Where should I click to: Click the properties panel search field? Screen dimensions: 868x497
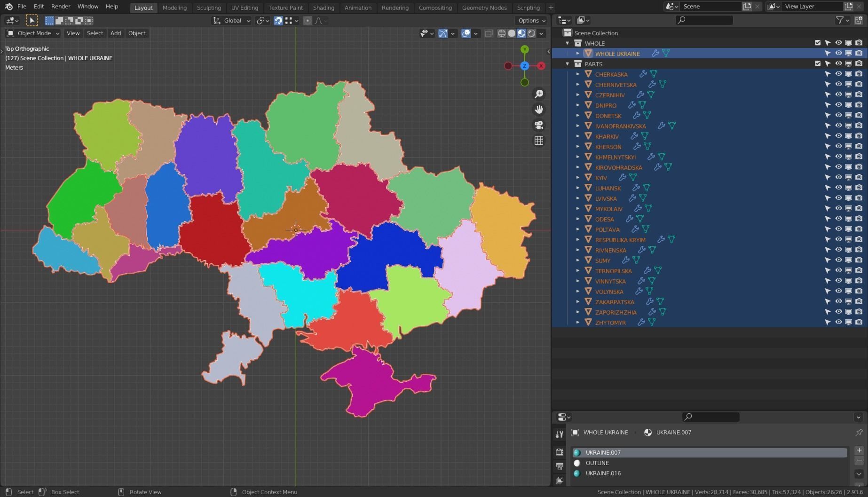tap(710, 417)
